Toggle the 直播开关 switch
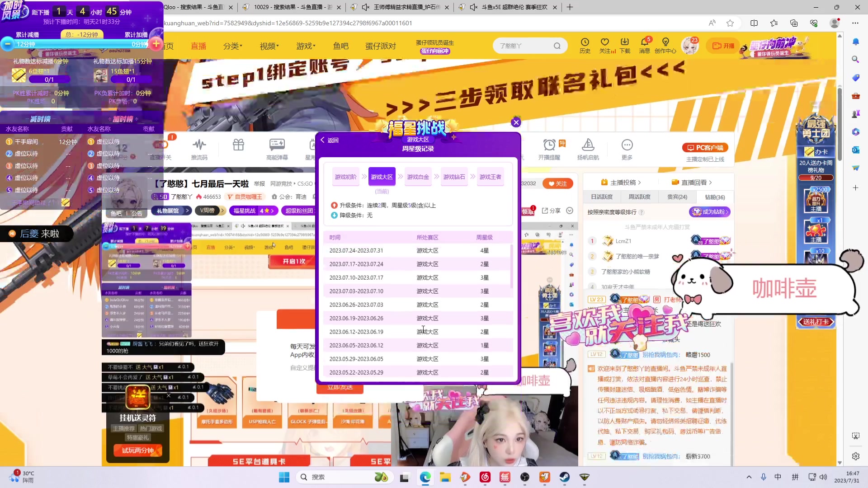 160,145
